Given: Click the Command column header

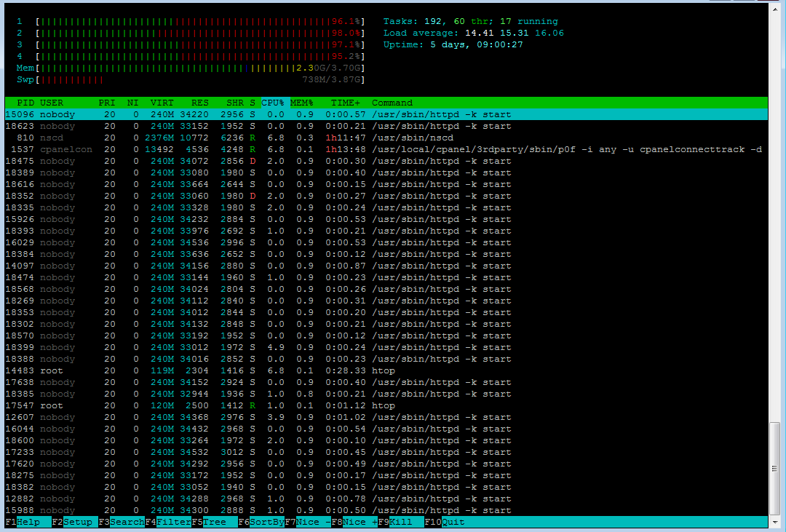Looking at the screenshot, I should pyautogui.click(x=392, y=103).
